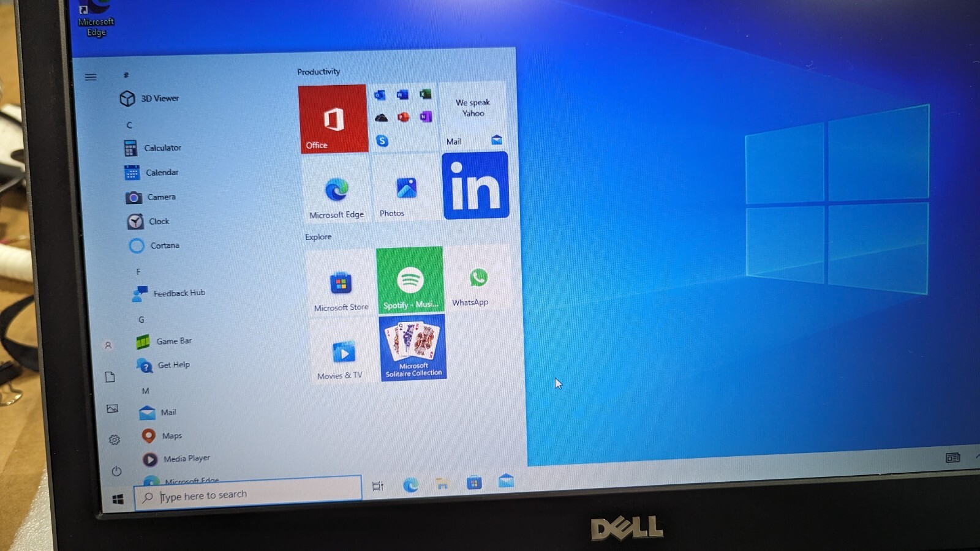Click the OneNote icon in Office folder tile

(426, 116)
